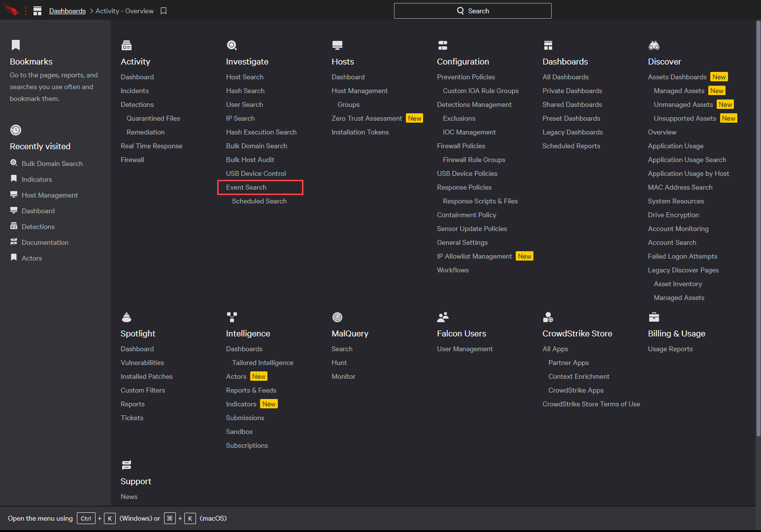Click the Discover binoculars icon
This screenshot has width=761, height=532.
pos(654,45)
